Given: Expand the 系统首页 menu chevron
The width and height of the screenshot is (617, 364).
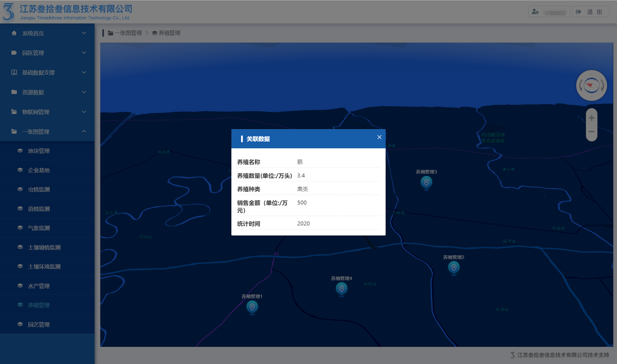Looking at the screenshot, I should pyautogui.click(x=84, y=33).
